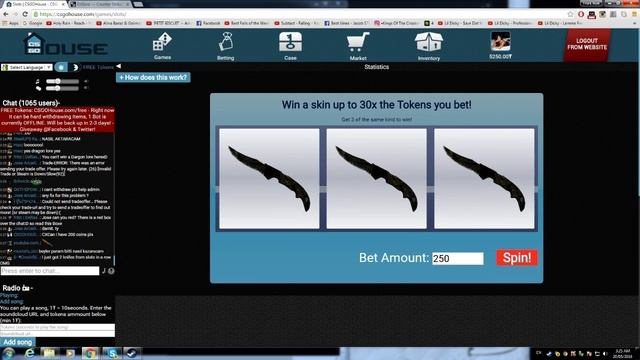Click the system tray volume icon

(x=605, y=354)
